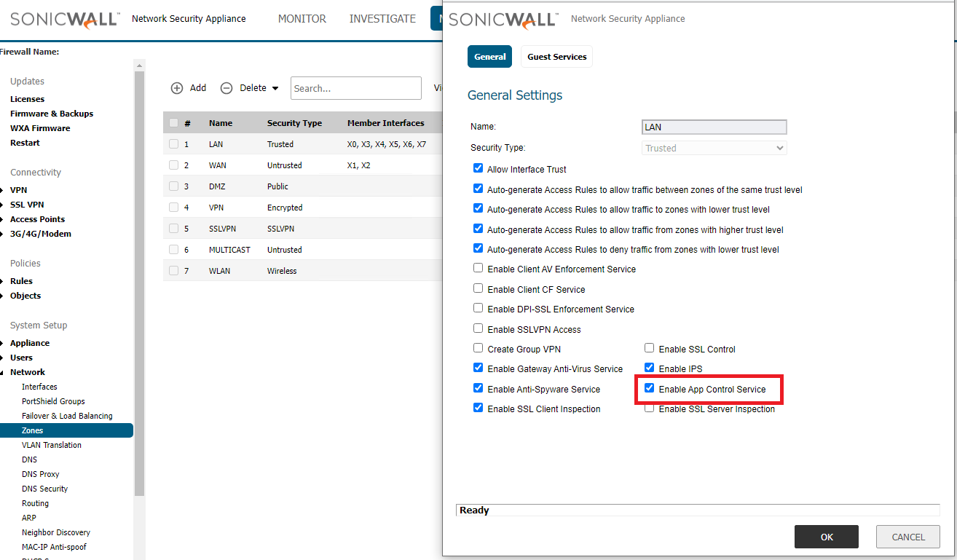Image resolution: width=957 pixels, height=560 pixels.
Task: Uncheck Enable Gateway Anti-Virus Service
Action: coord(478,368)
